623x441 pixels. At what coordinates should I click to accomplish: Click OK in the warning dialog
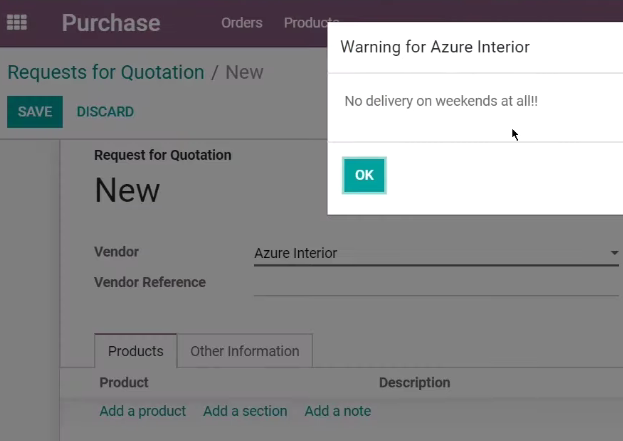tap(364, 175)
